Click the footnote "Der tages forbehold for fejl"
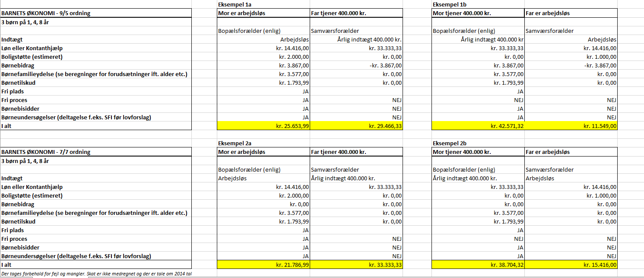The width and height of the screenshot is (644, 278). 96,274
